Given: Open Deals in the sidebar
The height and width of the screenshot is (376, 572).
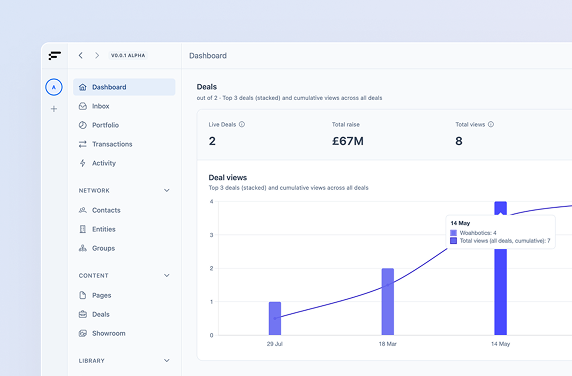Looking at the screenshot, I should pos(124,314).
